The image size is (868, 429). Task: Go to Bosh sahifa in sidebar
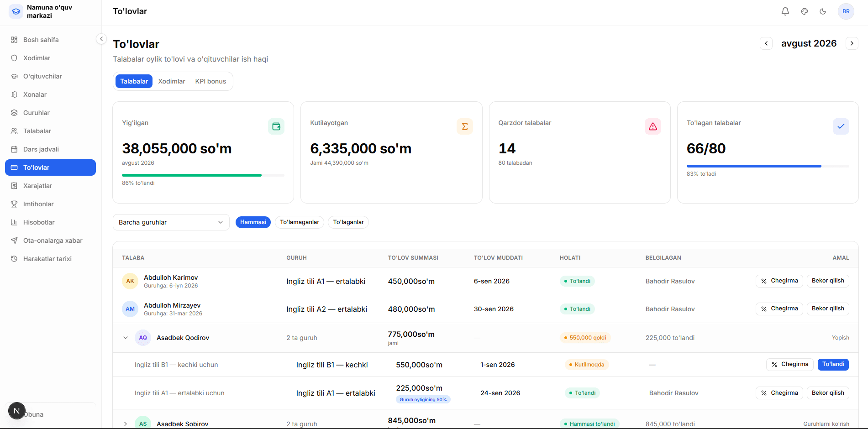pos(50,40)
